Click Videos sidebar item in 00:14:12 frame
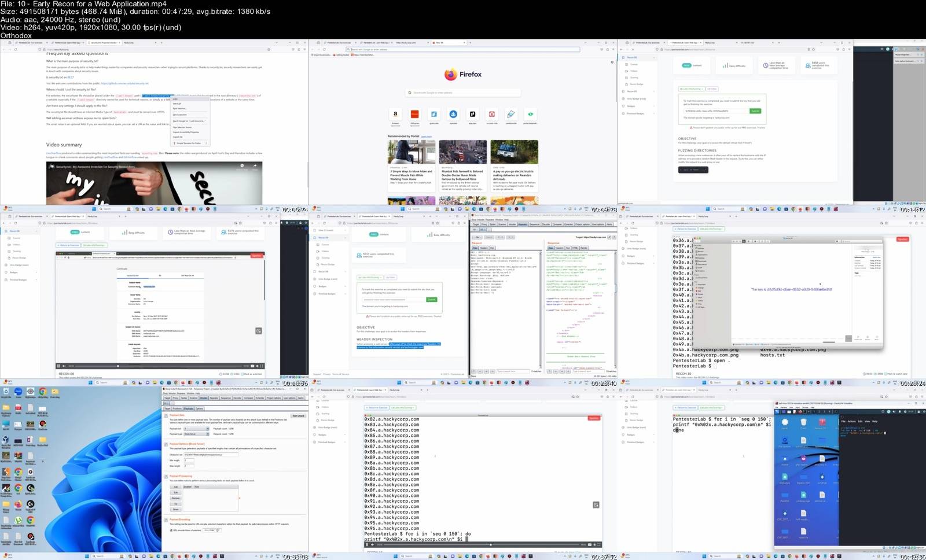The width and height of the screenshot is (926, 560). click(x=634, y=71)
